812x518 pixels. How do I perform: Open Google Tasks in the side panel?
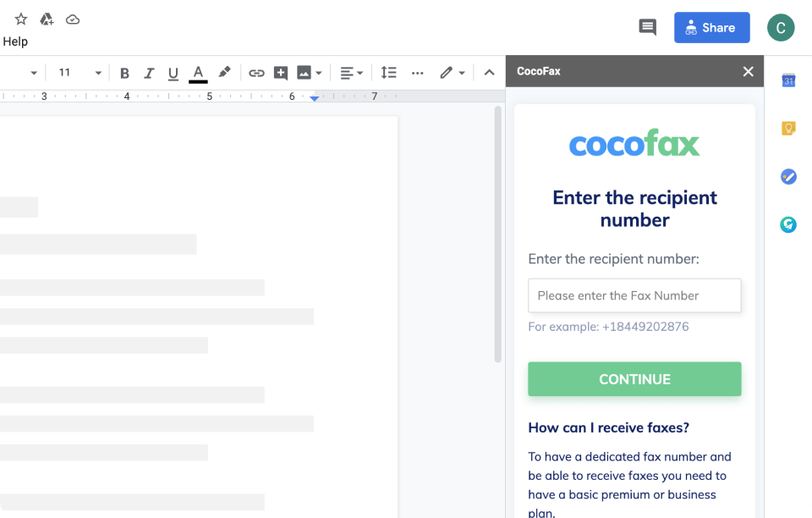(788, 177)
